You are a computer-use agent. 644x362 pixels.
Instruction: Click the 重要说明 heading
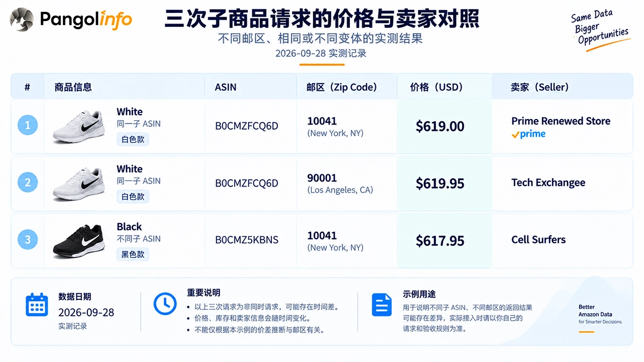[x=203, y=293]
